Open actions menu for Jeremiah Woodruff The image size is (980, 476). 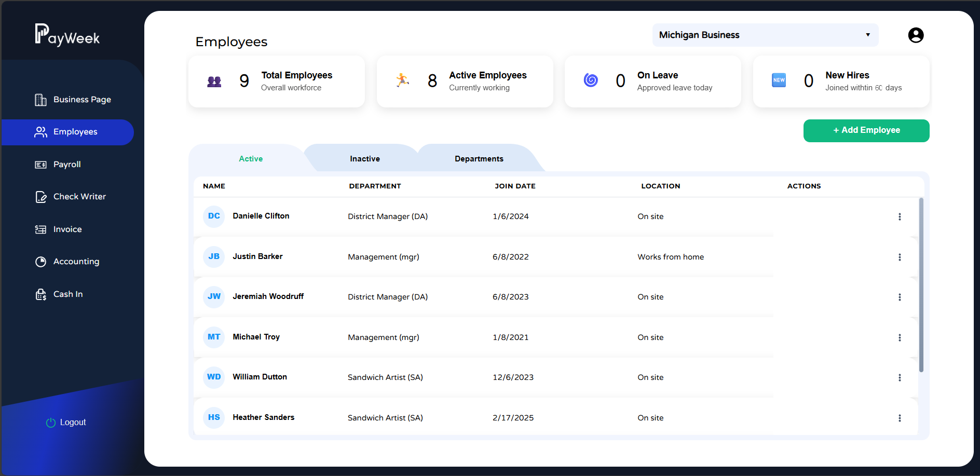pyautogui.click(x=900, y=297)
